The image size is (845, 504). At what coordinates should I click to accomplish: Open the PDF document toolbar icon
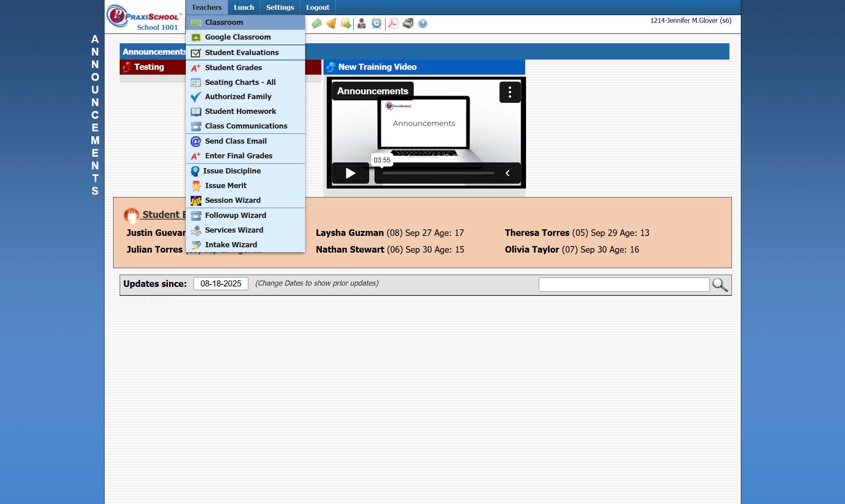[393, 24]
